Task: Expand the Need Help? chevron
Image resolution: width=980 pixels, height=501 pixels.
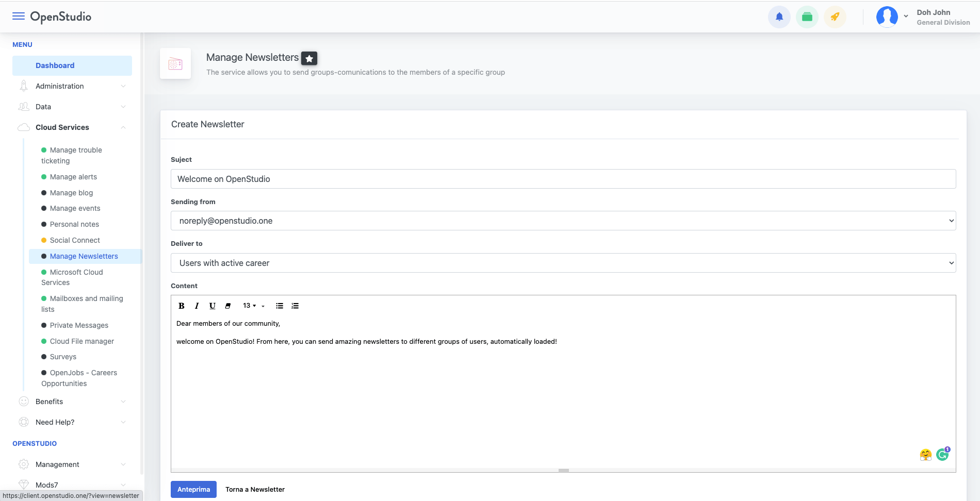Action: pos(123,422)
